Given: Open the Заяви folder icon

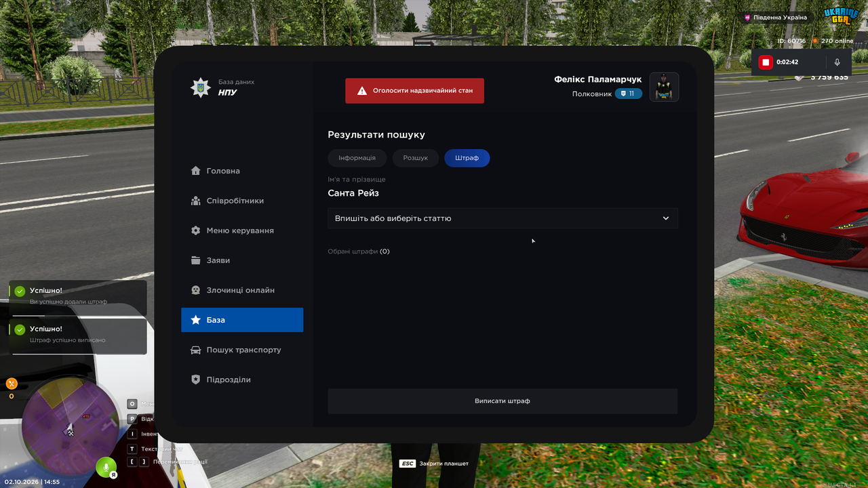Looking at the screenshot, I should coord(196,260).
